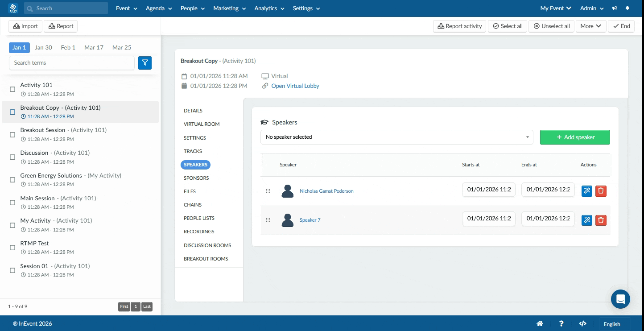Click the home icon in footer
The width and height of the screenshot is (644, 331).
(x=540, y=324)
